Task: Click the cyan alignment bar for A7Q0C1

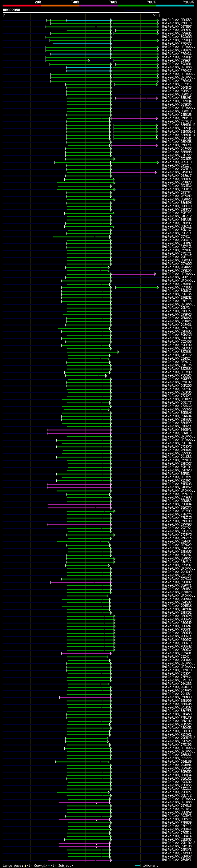Action: pyautogui.click(x=81, y=54)
